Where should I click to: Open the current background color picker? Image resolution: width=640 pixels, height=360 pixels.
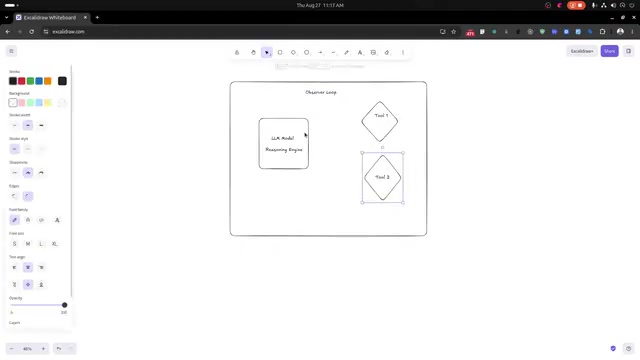point(62,102)
